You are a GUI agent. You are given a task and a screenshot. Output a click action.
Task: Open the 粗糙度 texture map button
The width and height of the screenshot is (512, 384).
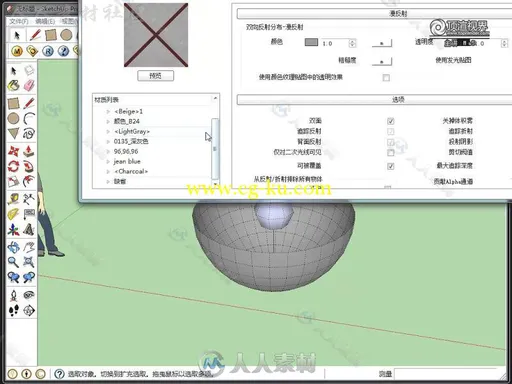tap(382, 61)
